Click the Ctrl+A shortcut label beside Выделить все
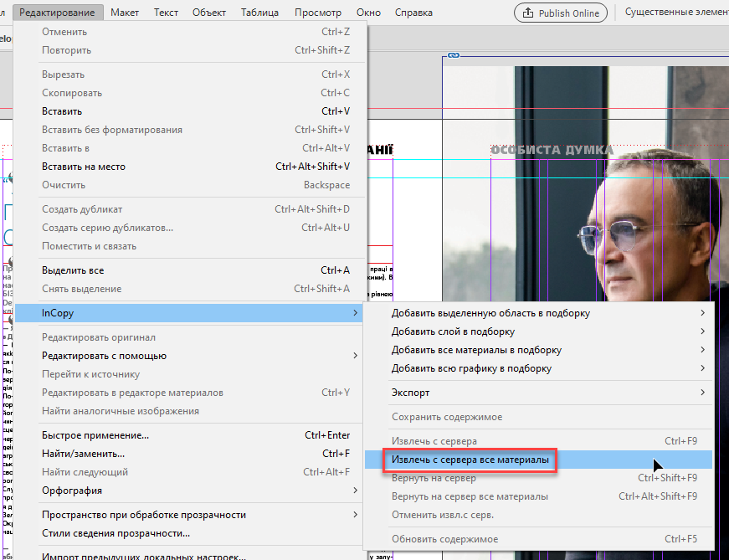The image size is (729, 560). click(336, 270)
